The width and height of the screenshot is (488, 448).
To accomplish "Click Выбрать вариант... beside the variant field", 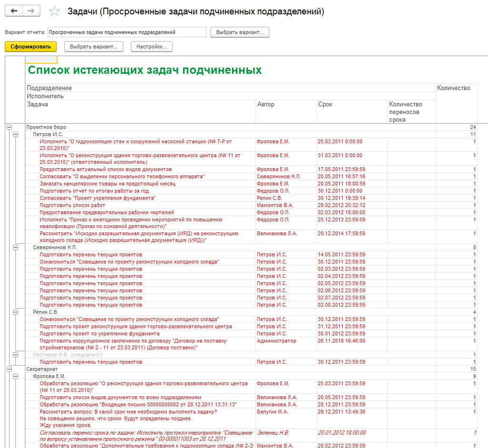I will point(240,32).
